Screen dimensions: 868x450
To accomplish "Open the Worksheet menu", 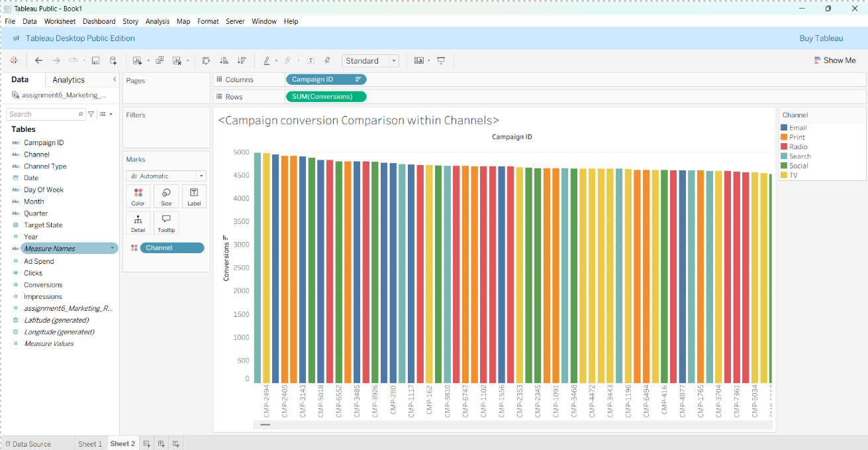I will (60, 21).
